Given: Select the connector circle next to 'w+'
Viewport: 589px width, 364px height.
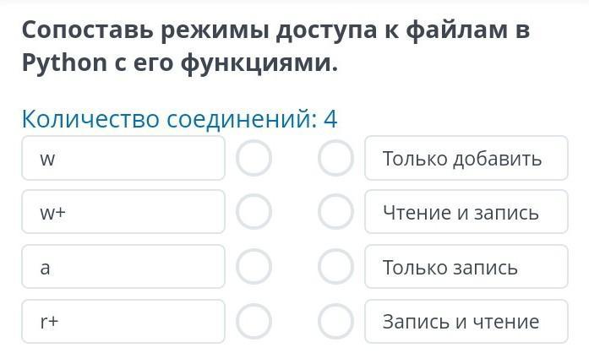Looking at the screenshot, I should [x=254, y=212].
